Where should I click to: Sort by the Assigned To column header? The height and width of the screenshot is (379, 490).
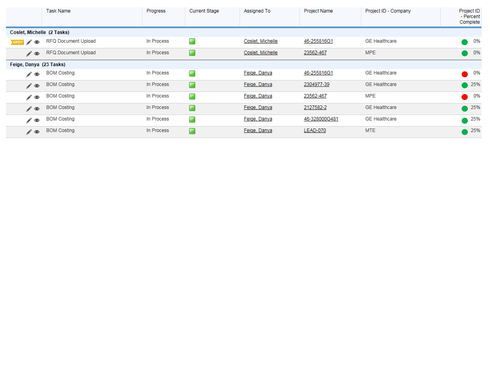[x=257, y=11]
